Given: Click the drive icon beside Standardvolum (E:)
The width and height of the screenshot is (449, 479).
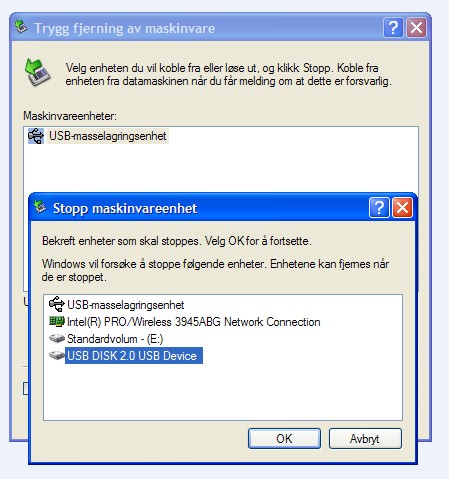Looking at the screenshot, I should (57, 339).
